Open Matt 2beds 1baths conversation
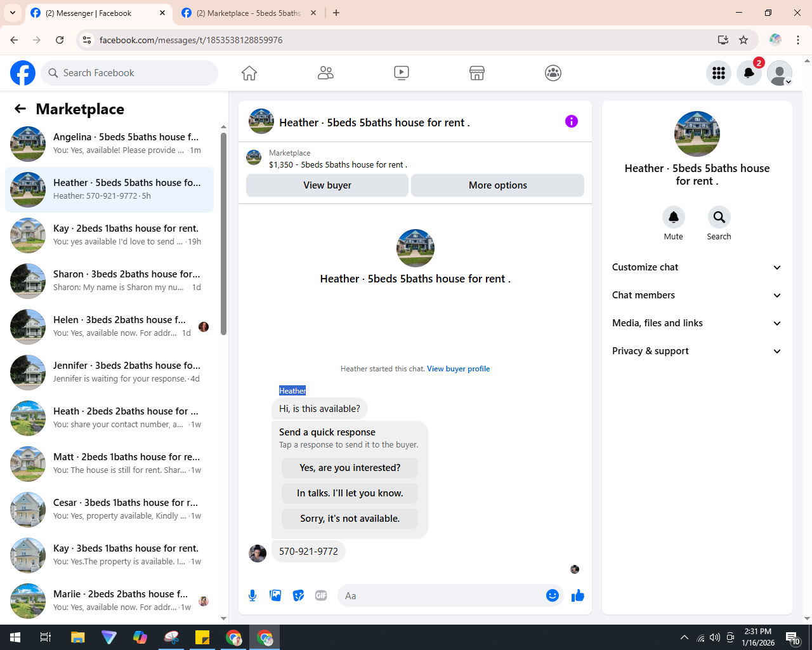 [x=110, y=464]
